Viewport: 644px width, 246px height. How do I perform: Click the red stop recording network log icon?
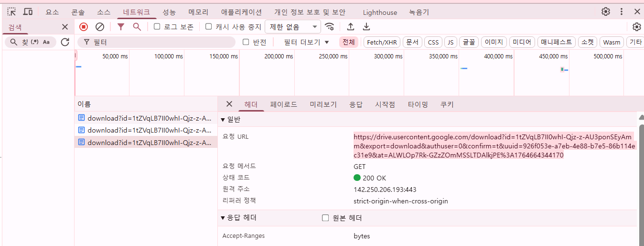tap(84, 27)
